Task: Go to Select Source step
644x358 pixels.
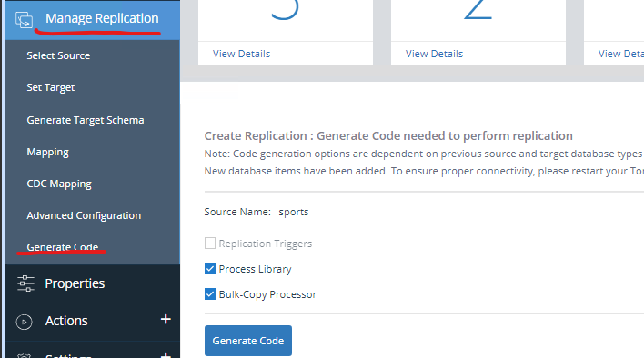Action: pyautogui.click(x=58, y=55)
